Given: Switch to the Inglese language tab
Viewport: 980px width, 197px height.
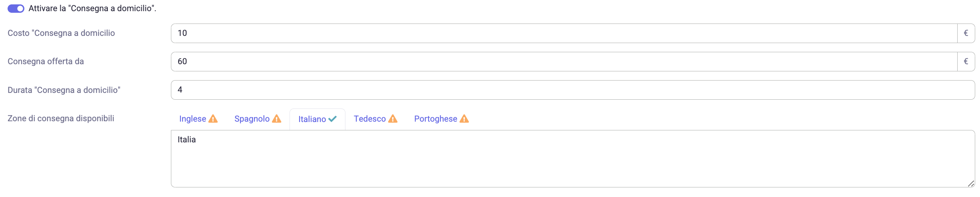Looking at the screenshot, I should point(198,119).
